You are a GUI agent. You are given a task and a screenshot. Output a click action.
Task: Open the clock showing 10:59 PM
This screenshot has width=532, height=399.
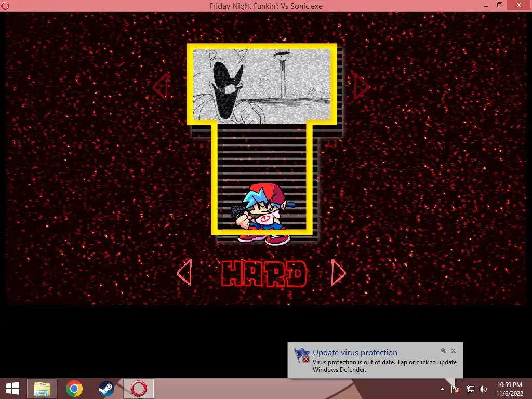tap(510, 389)
